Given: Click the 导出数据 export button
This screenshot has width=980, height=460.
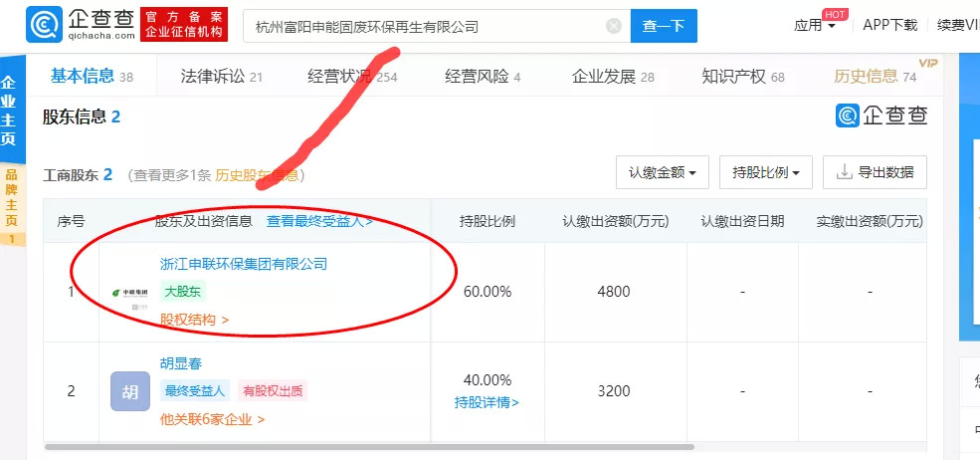Looking at the screenshot, I should 875,172.
